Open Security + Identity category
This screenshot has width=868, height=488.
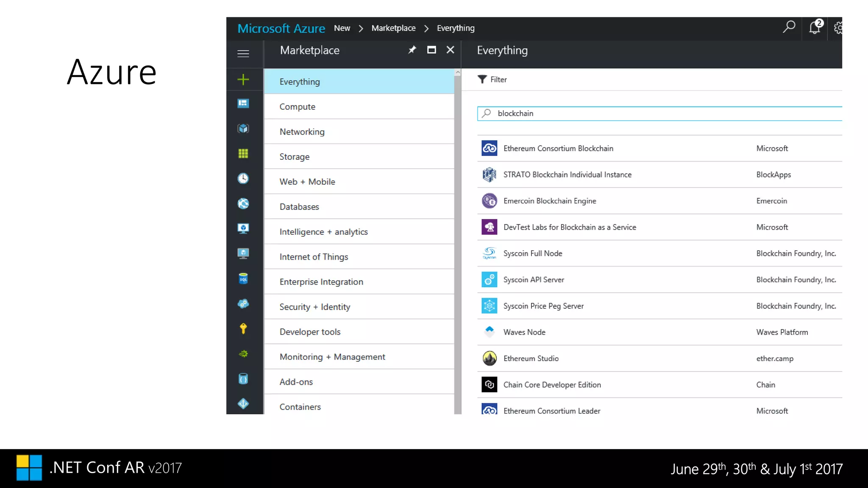click(359, 306)
